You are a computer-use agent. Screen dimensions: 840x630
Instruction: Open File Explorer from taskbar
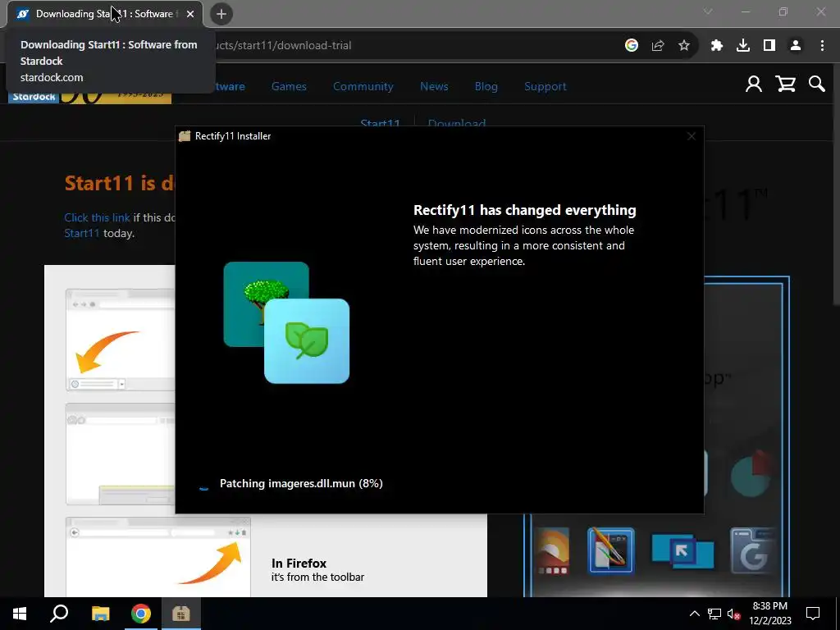[100, 614]
